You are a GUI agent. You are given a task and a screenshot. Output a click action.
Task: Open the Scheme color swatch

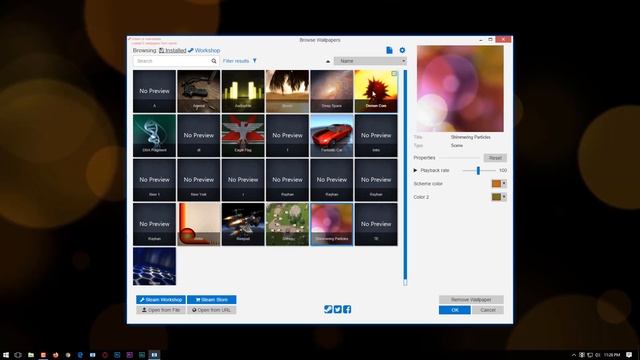tap(499, 184)
